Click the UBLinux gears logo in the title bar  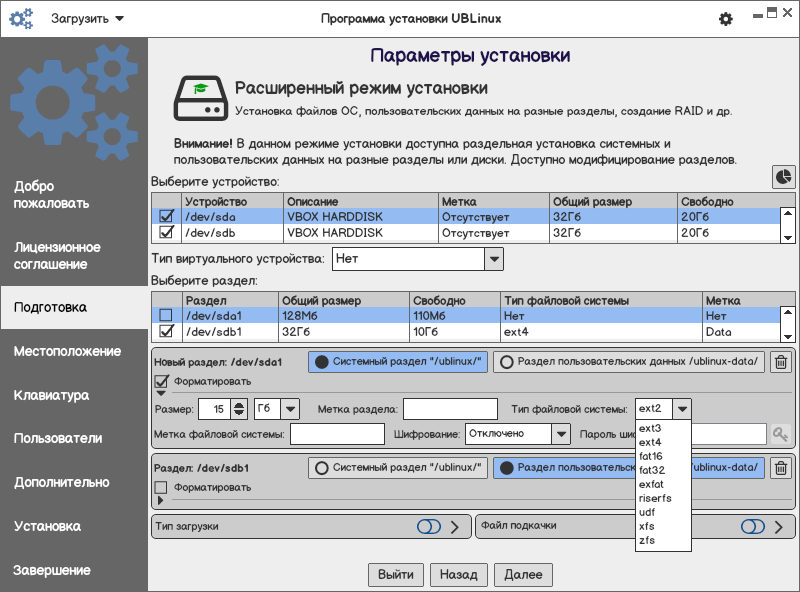21,19
